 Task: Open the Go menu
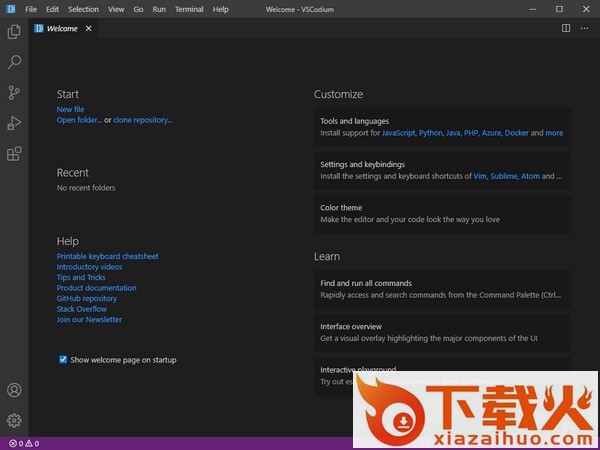138,9
